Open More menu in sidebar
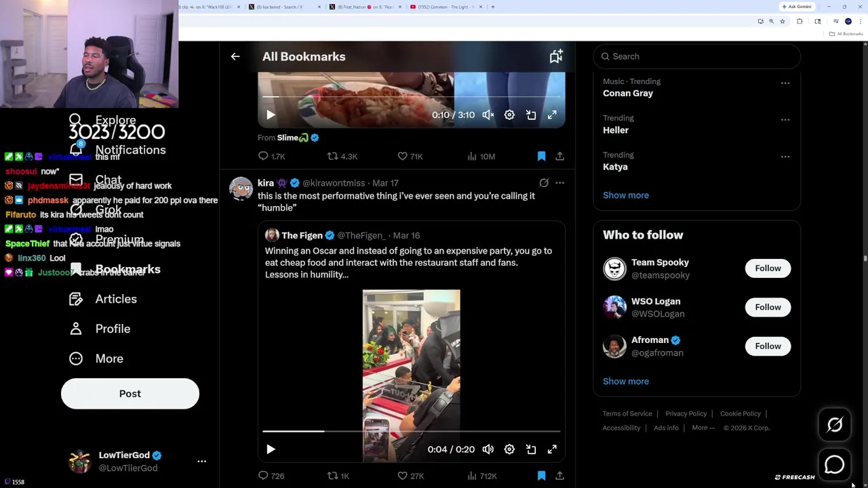 point(96,359)
